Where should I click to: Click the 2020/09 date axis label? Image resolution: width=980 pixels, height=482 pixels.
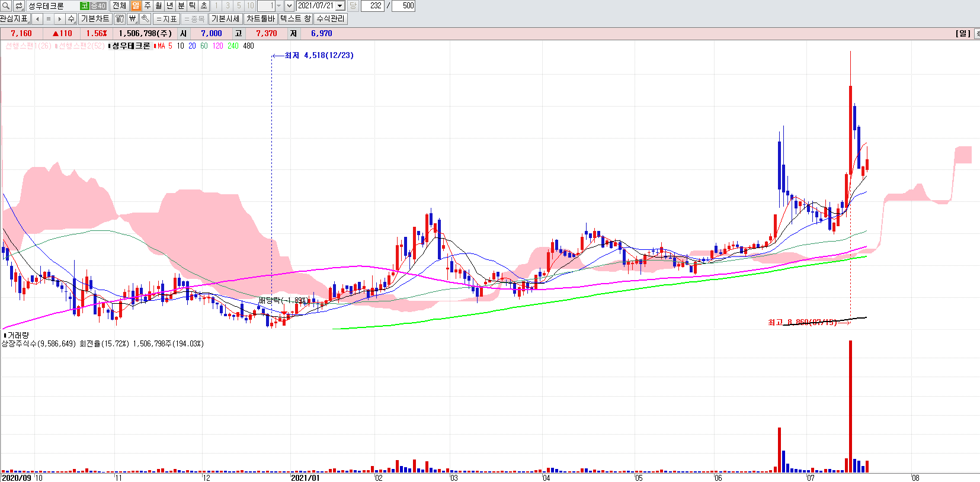(17, 478)
